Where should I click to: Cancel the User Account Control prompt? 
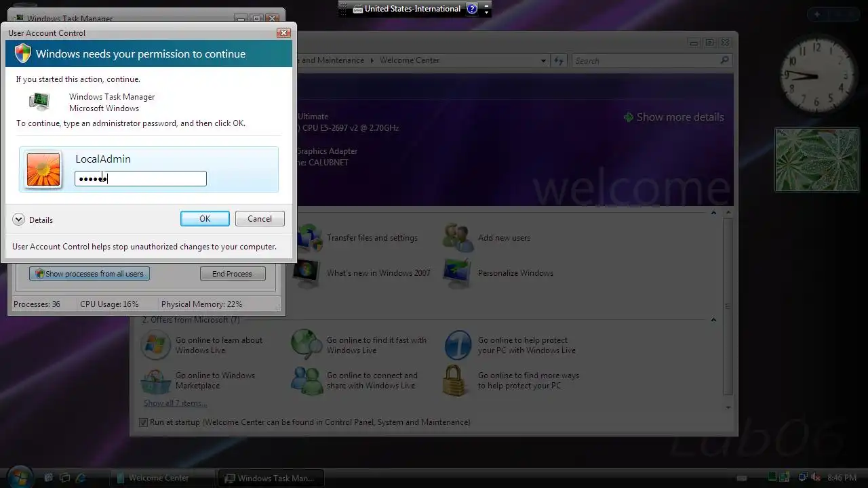[x=260, y=218]
